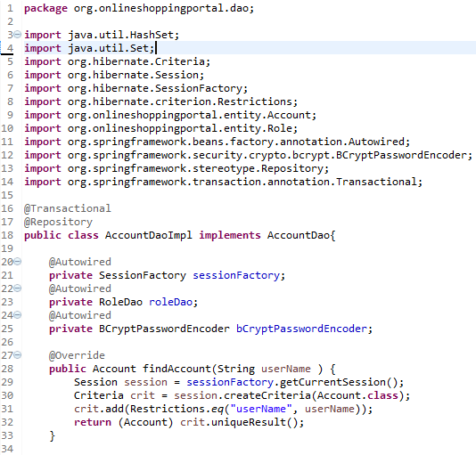Click 'uniqueResult()' call

[254, 422]
